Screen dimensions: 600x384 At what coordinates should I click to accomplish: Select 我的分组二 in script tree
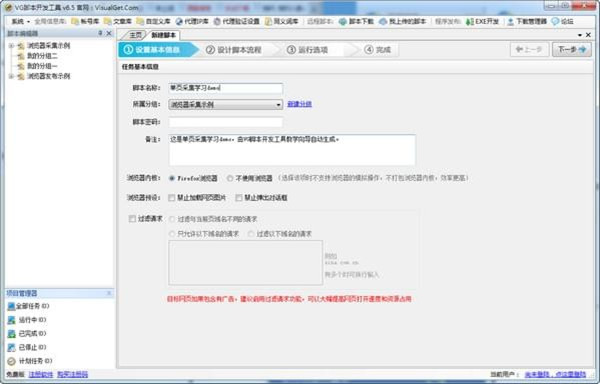42,56
